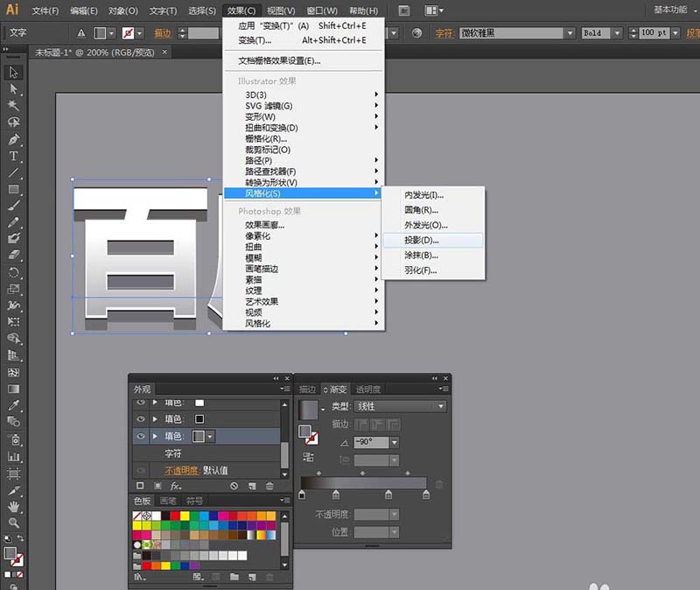Expand the selected gradient fill row
This screenshot has width=700, height=590.
pos(155,436)
